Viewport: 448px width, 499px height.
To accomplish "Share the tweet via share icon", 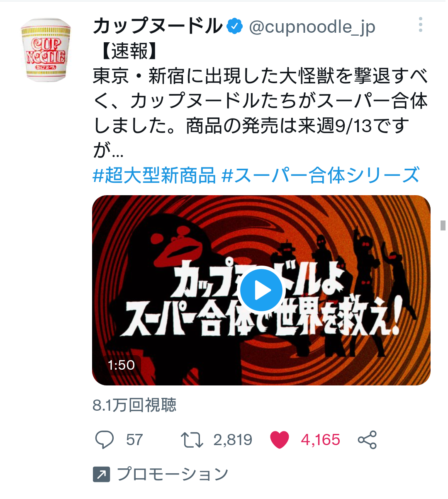I will pyautogui.click(x=367, y=440).
